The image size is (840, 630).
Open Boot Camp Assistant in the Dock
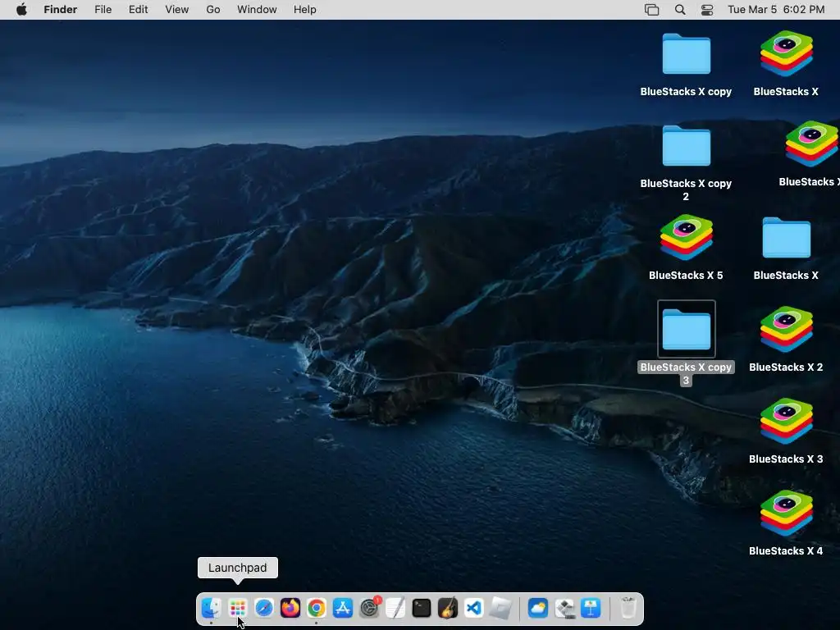point(564,608)
